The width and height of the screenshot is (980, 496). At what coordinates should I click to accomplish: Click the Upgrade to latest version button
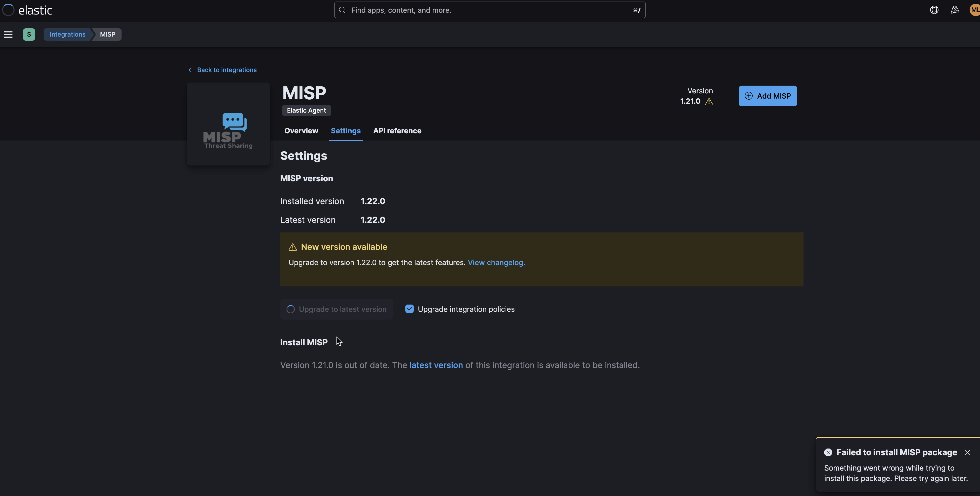coord(336,309)
